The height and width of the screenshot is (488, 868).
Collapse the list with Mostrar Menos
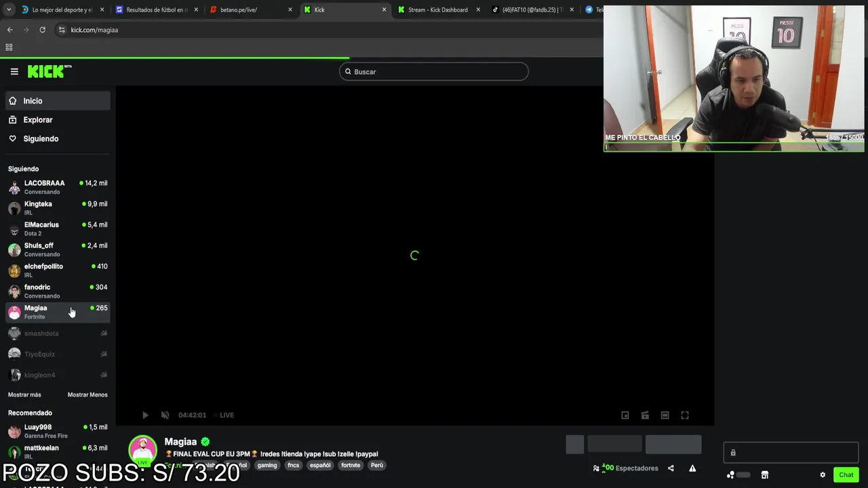click(87, 394)
